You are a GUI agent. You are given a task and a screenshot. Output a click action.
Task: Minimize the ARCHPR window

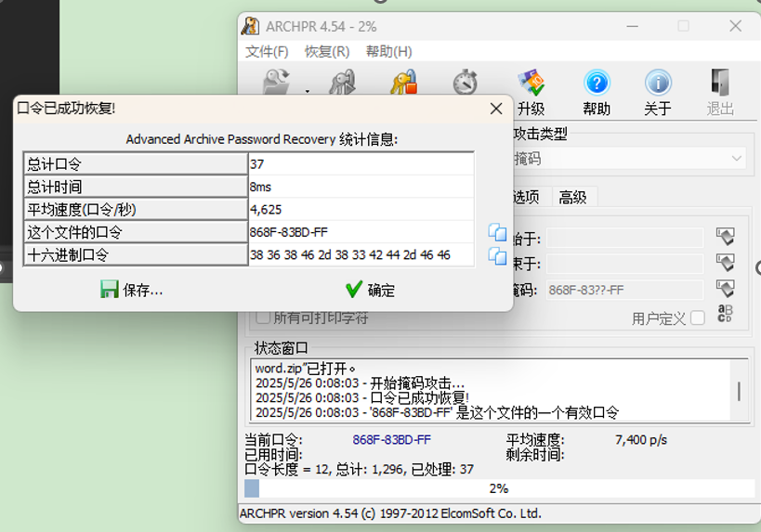[632, 26]
